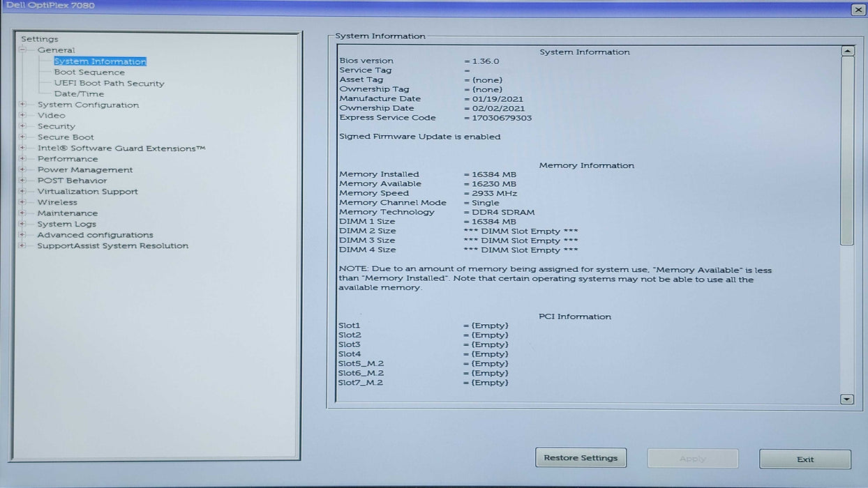868x488 pixels.
Task: Expand the Video settings node
Action: (23, 116)
